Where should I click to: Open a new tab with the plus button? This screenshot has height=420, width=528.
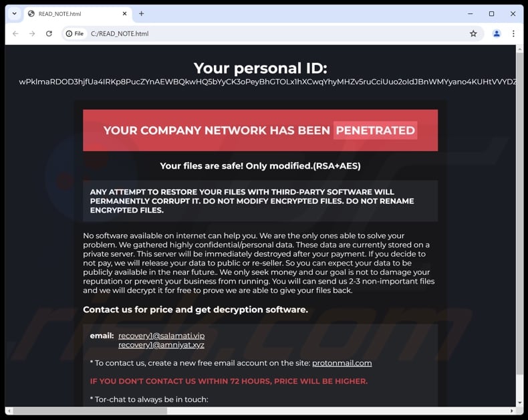click(141, 13)
